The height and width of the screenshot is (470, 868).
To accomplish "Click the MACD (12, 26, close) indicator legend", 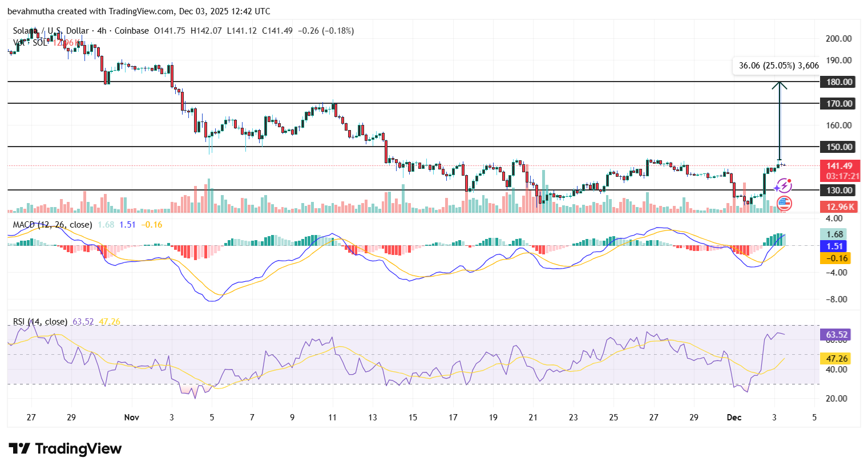I will click(53, 225).
